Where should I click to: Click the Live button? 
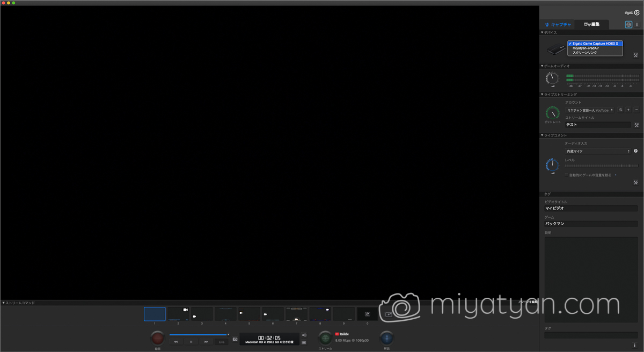tap(221, 342)
